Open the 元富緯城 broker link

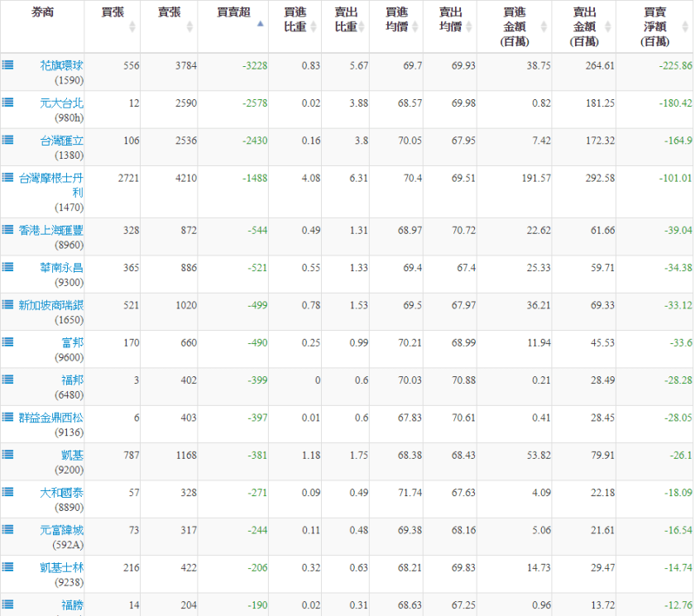coord(61,529)
